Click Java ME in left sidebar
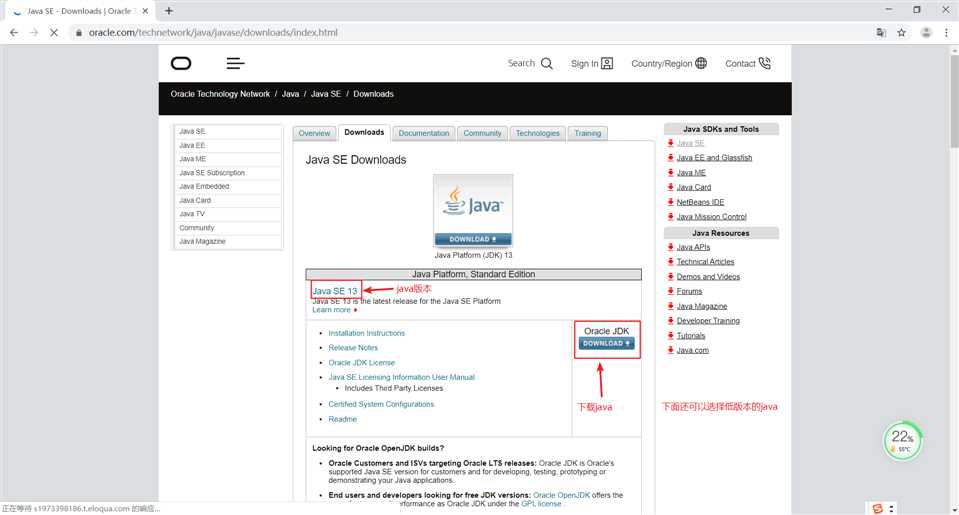The image size is (959, 515). tap(228, 159)
